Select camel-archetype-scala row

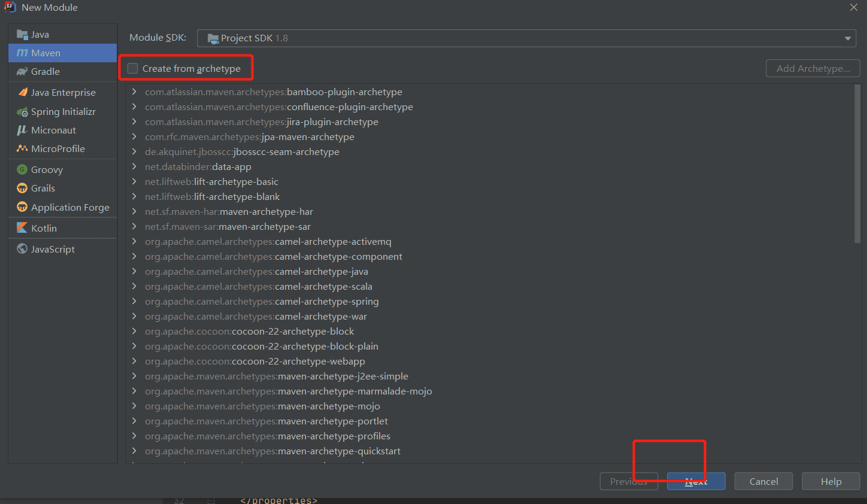pos(491,286)
